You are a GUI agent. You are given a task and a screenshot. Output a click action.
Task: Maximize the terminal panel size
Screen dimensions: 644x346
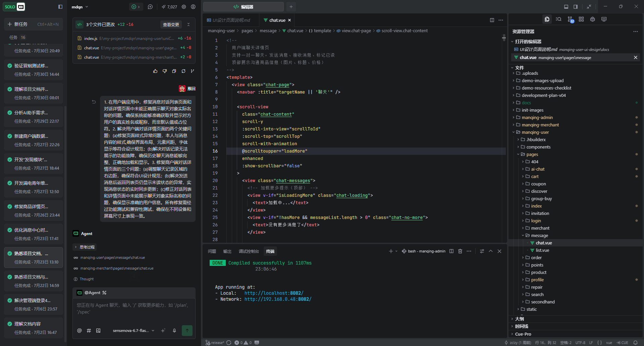click(491, 251)
